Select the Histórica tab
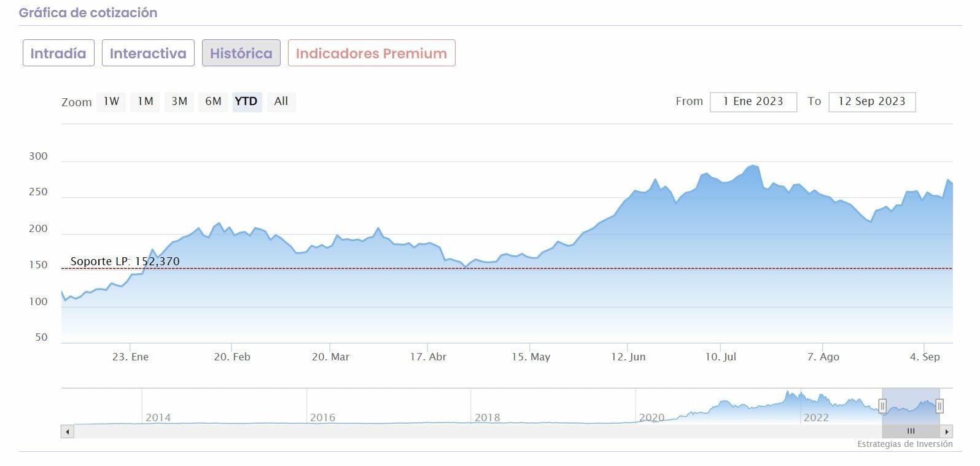Viewport: 980px width, 466px height. [x=241, y=53]
